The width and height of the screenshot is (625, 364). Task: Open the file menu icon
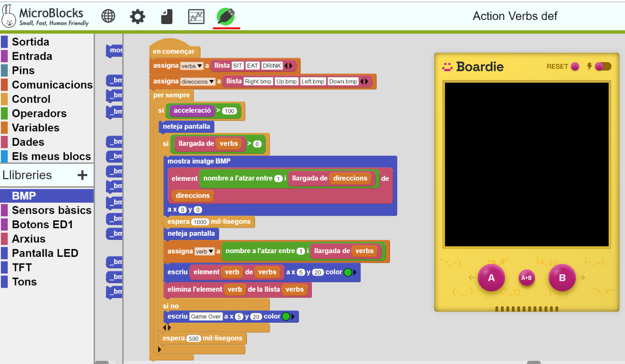tap(167, 17)
